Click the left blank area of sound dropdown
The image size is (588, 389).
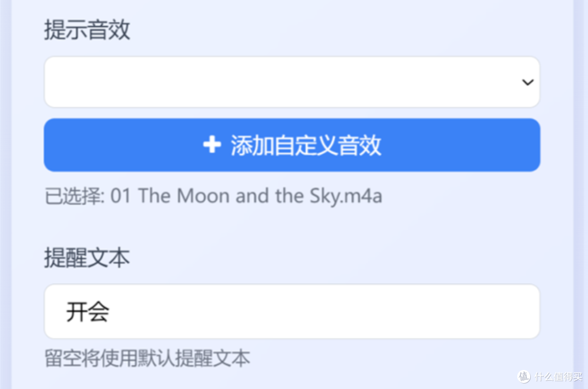click(x=150, y=82)
